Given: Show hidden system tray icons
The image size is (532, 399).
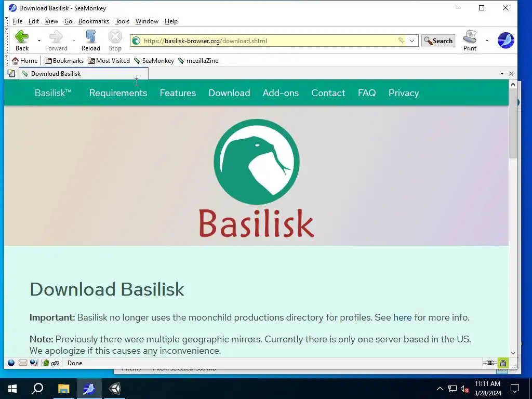Looking at the screenshot, I should (440, 389).
